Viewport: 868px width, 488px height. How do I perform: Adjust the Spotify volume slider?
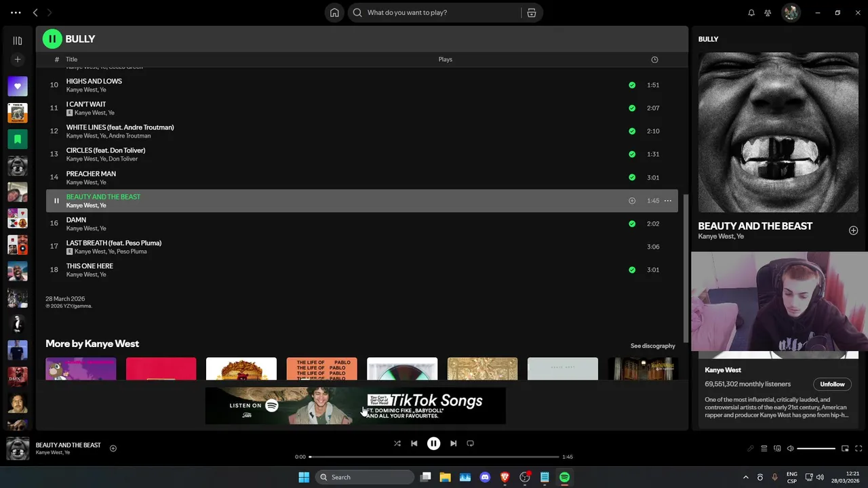tap(816, 449)
